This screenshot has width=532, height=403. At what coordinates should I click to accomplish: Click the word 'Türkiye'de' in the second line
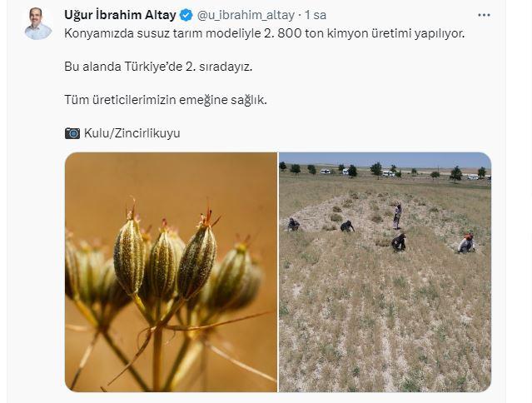pos(153,67)
